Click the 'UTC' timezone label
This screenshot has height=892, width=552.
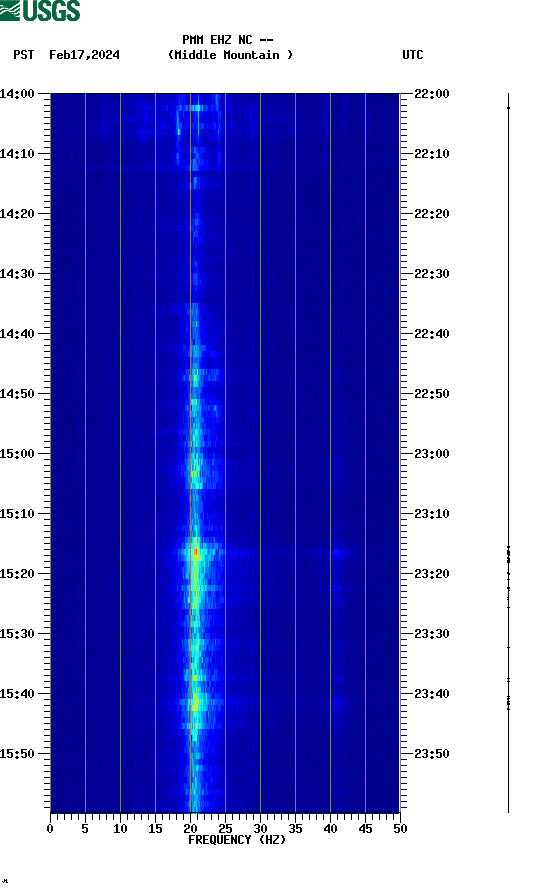413,55
